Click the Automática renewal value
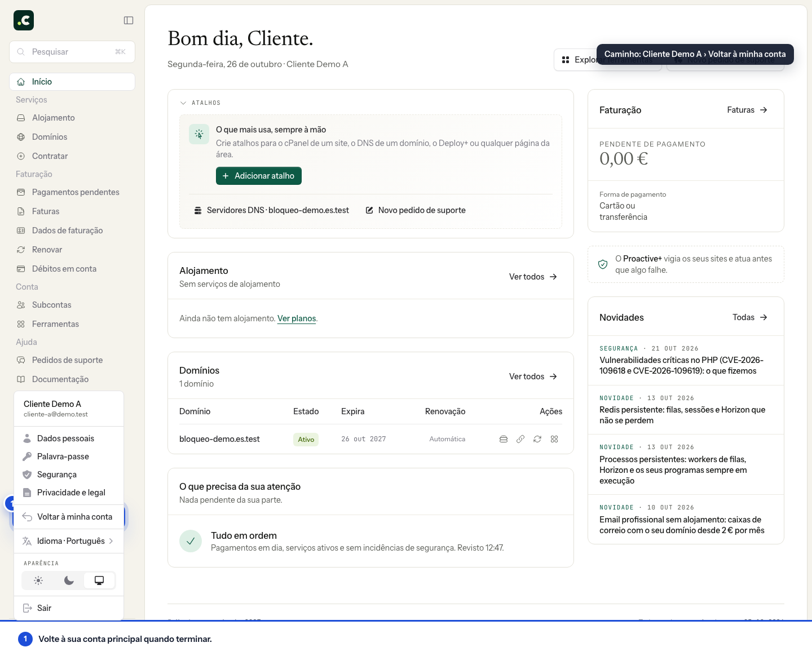The height and width of the screenshot is (656, 812). click(447, 439)
